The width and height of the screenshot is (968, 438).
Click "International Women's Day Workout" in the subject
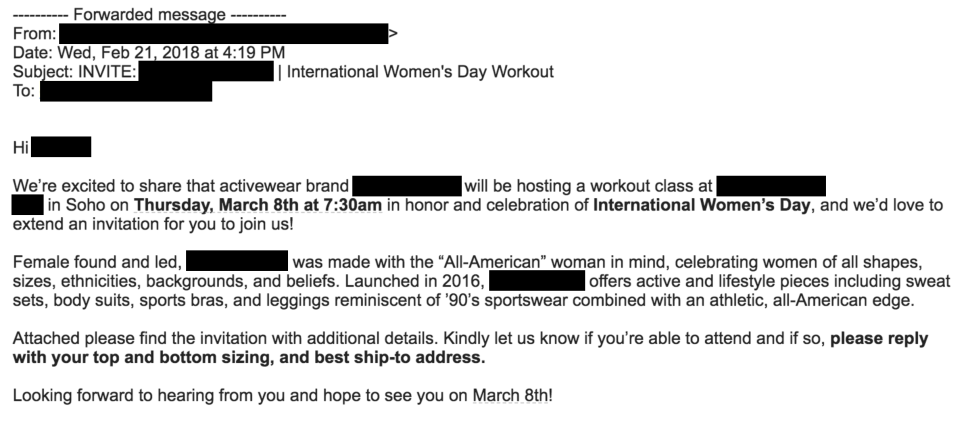click(420, 72)
